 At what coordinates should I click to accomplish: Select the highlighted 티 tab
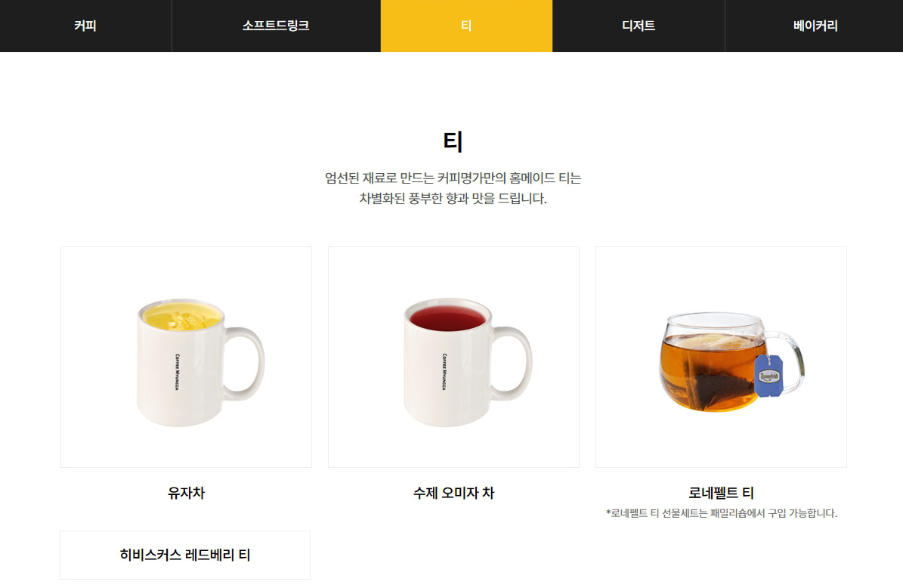tap(466, 26)
